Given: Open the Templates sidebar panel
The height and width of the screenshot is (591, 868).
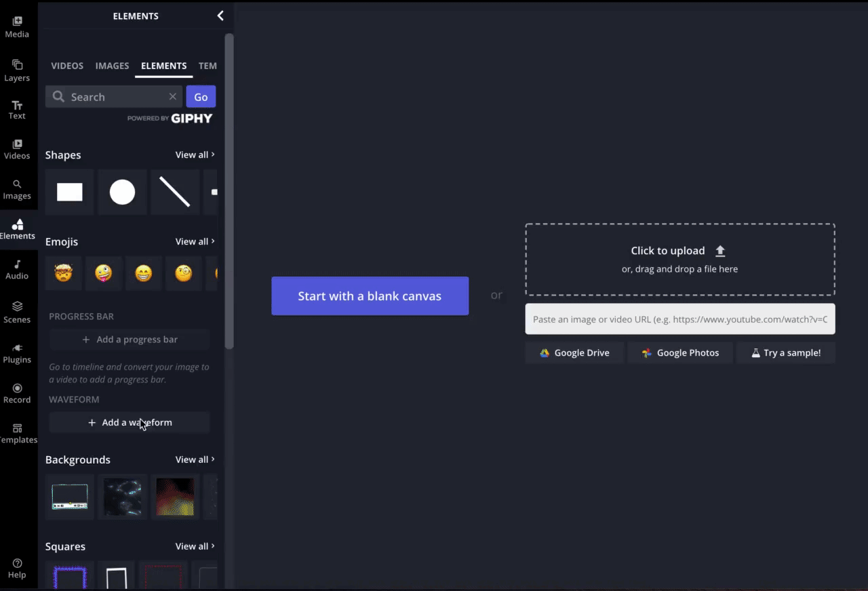Looking at the screenshot, I should (17, 434).
